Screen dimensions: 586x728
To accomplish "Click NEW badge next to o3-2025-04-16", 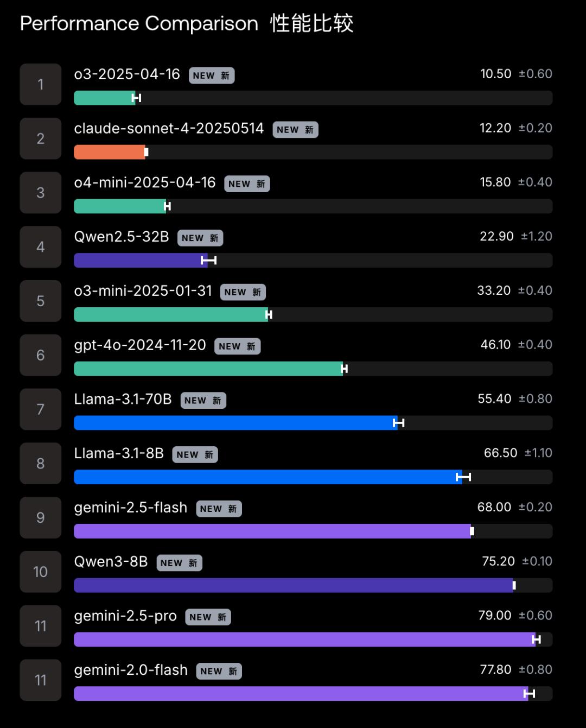I will (212, 75).
